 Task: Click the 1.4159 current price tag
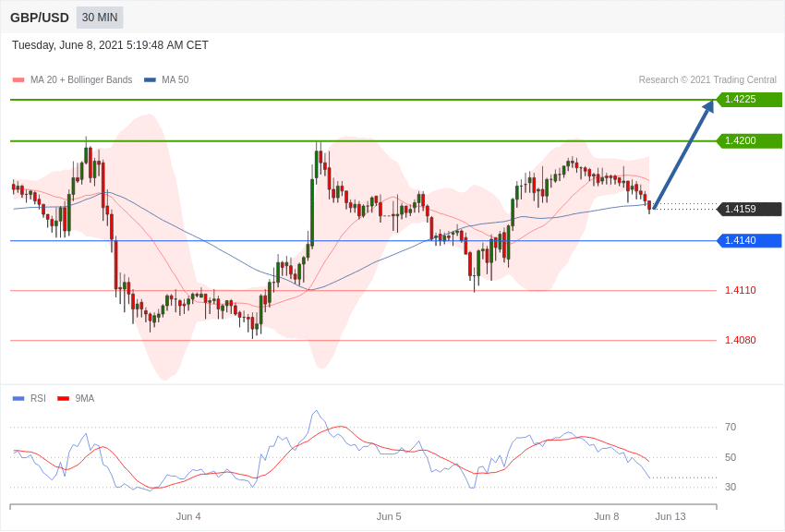750,209
